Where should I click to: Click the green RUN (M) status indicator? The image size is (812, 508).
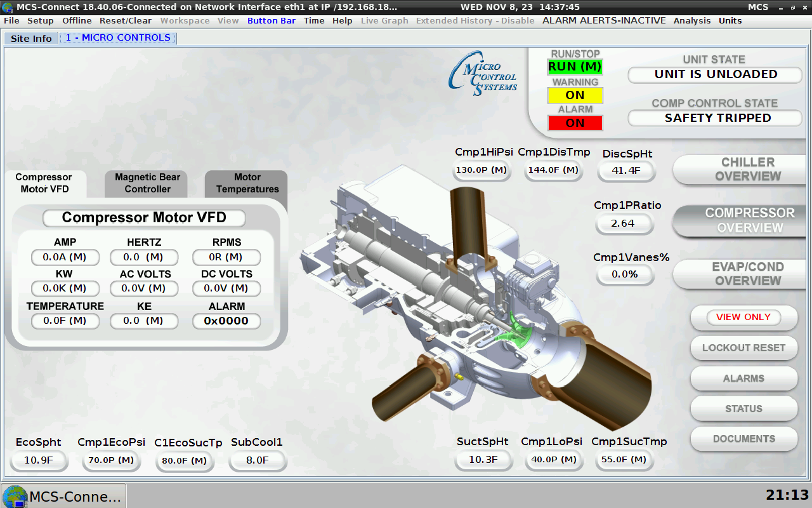[x=575, y=67]
